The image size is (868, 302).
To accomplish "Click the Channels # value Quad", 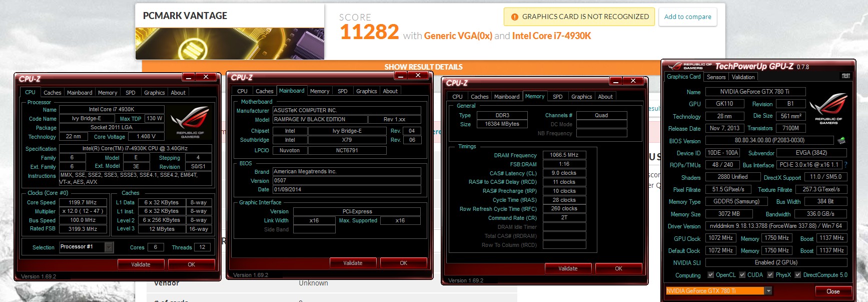I will click(x=601, y=115).
